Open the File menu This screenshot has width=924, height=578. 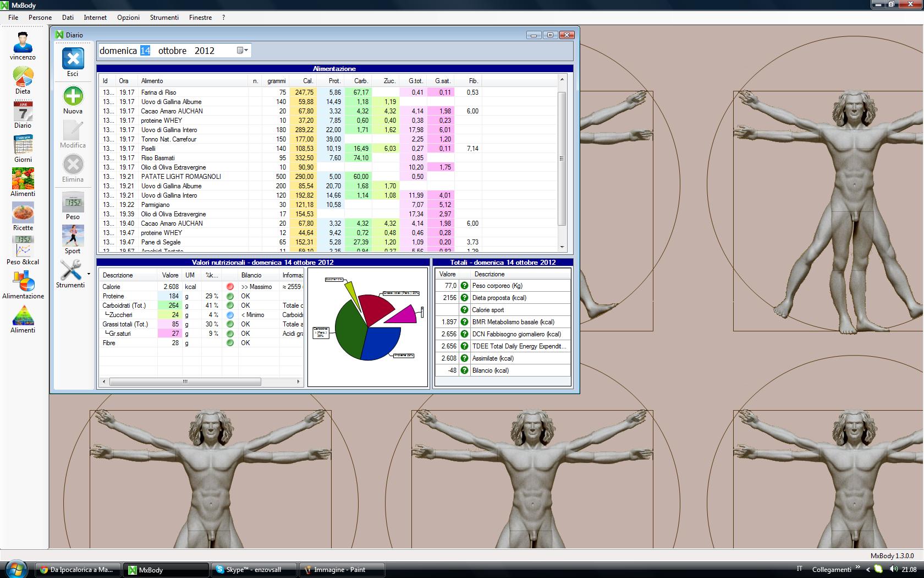tap(13, 18)
